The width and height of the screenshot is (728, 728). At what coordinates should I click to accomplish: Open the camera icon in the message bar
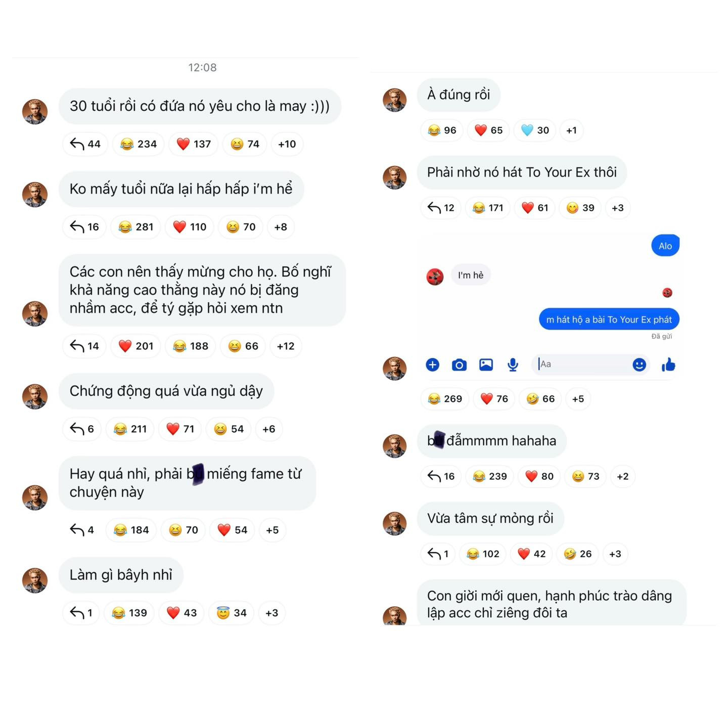tap(459, 365)
